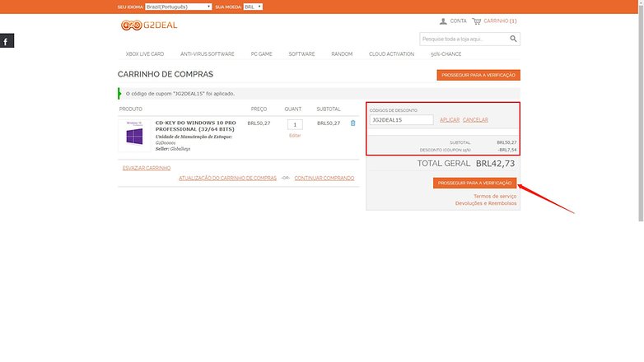Open the Random menu
Screen dimensions: 644x362
point(342,54)
